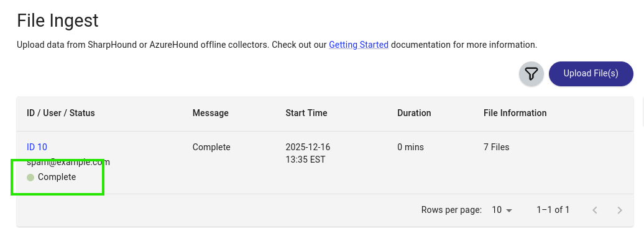Click the File Information column header
The image size is (644, 252).
point(515,113)
